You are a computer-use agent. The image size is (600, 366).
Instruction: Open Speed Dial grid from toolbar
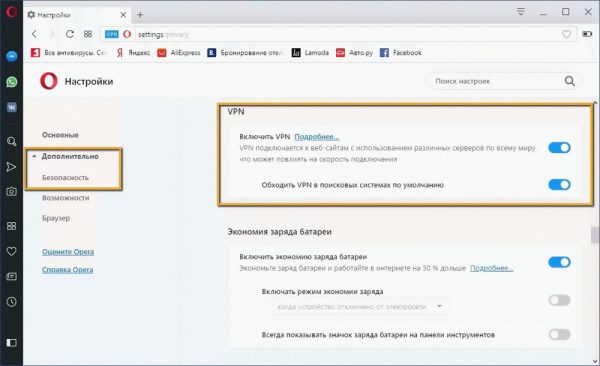tap(88, 34)
